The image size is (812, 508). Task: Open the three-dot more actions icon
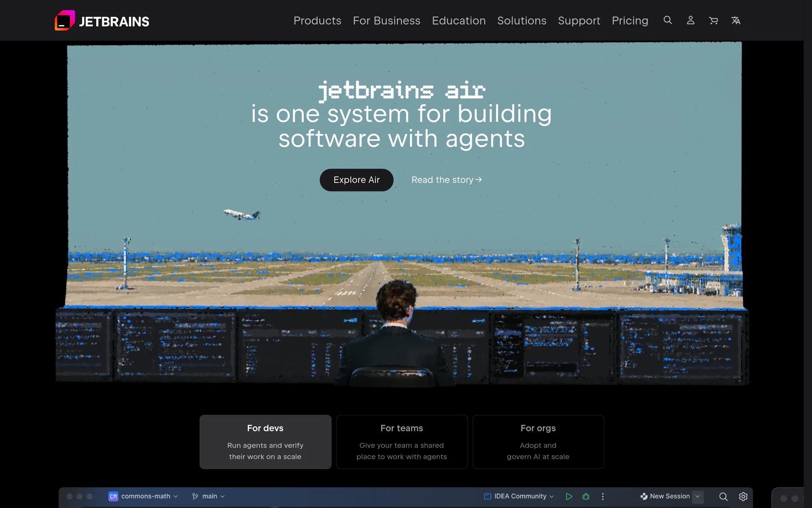603,496
